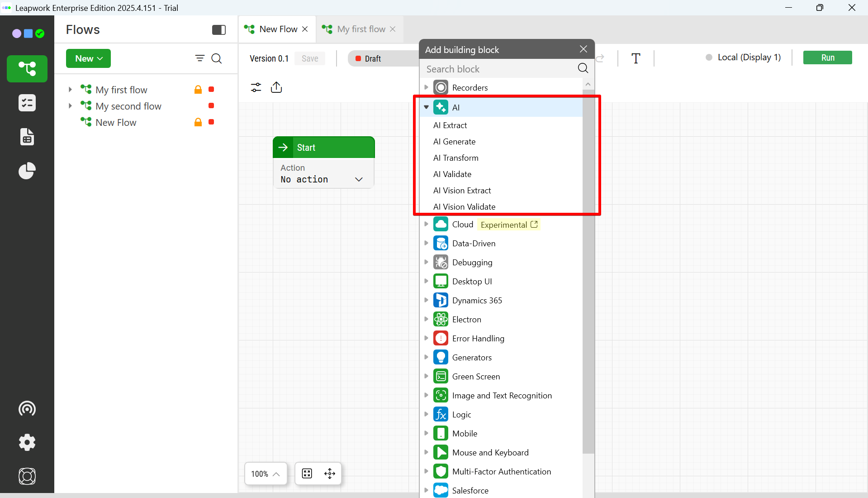This screenshot has width=868, height=498.
Task: Close the Add building block panel
Action: [x=583, y=49]
